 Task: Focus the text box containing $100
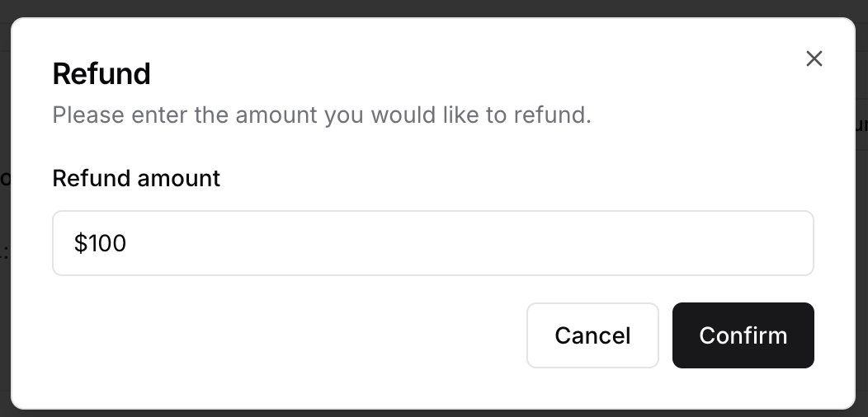point(432,243)
